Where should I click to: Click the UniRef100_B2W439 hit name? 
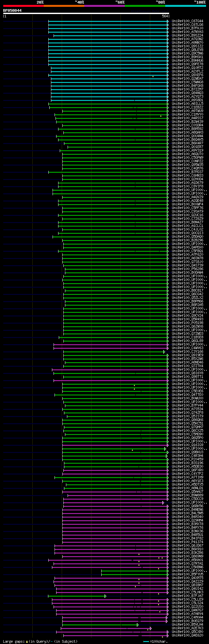(187, 122)
